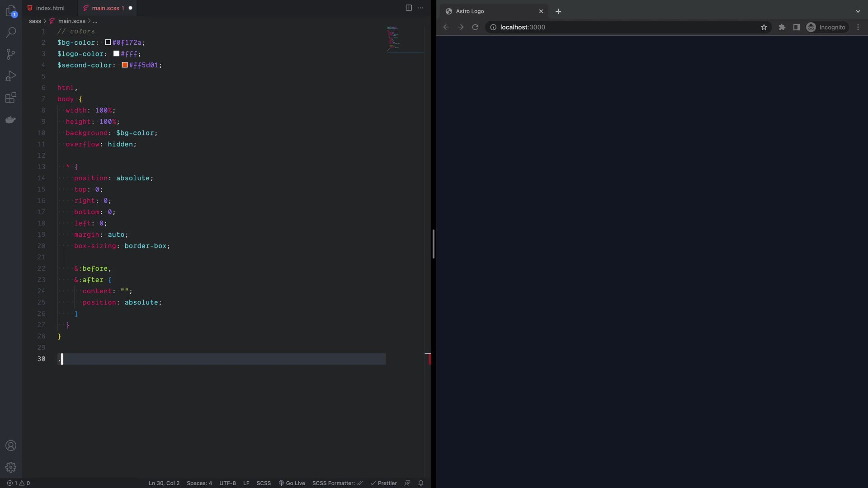The image size is (868, 488).
Task: Click the Prettier status bar button
Action: tap(384, 483)
